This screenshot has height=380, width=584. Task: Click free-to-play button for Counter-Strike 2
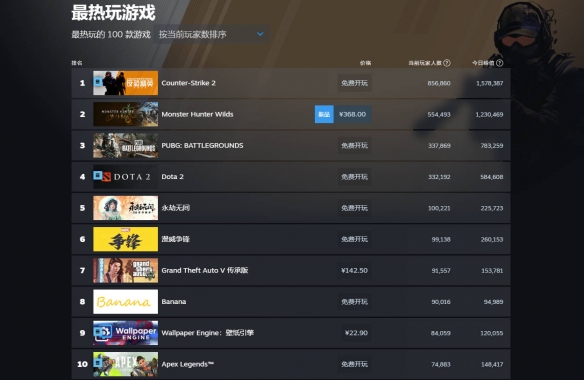coord(355,83)
